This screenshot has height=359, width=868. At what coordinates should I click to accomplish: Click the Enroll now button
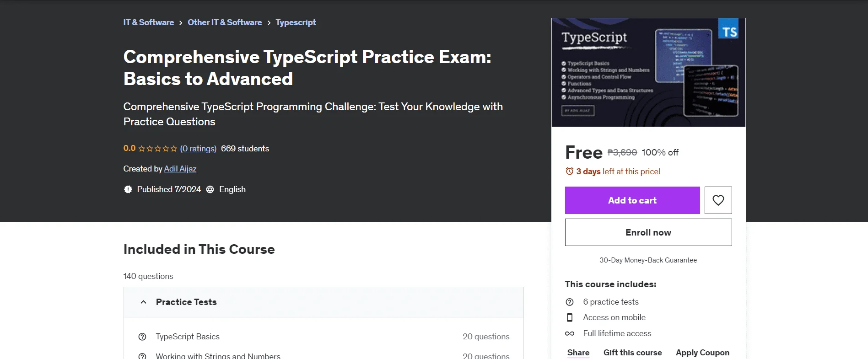pyautogui.click(x=648, y=232)
